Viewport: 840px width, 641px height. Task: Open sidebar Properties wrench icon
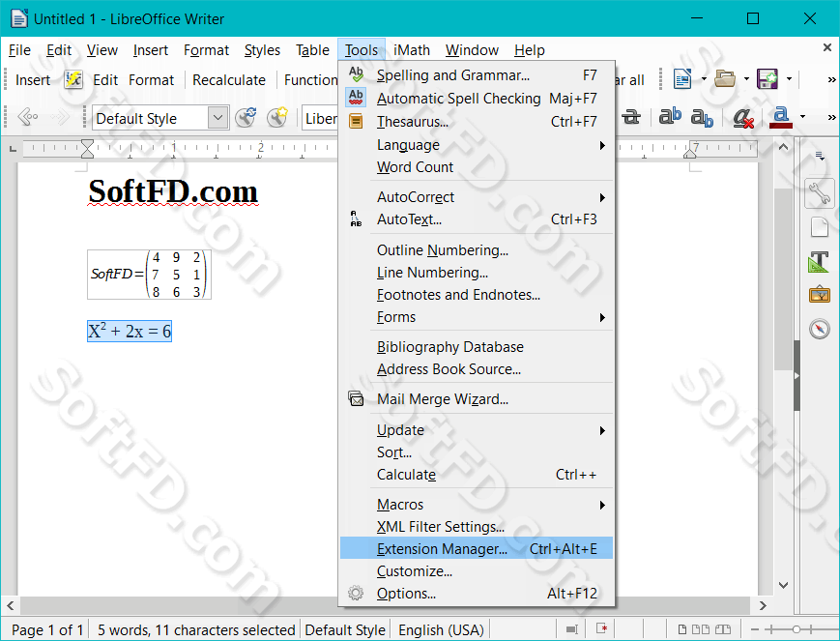point(819,193)
